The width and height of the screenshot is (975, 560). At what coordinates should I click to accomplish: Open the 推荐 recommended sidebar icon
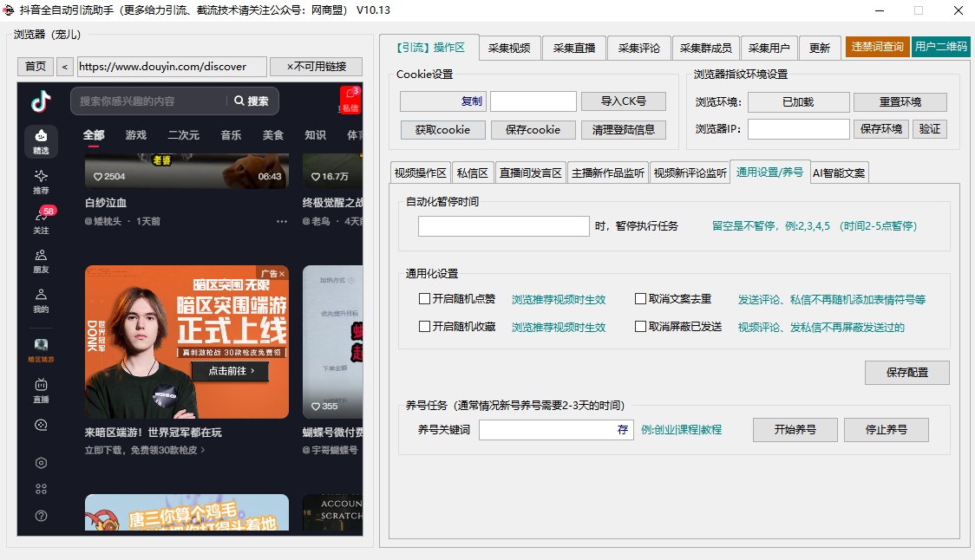tap(41, 182)
